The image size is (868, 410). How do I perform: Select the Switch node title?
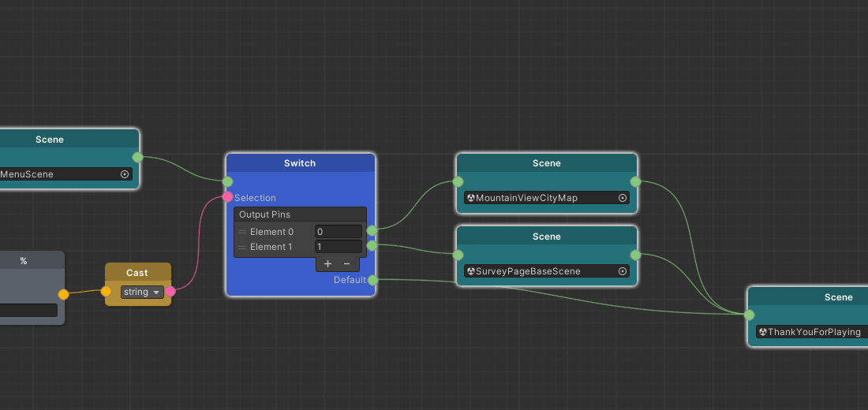(x=300, y=163)
